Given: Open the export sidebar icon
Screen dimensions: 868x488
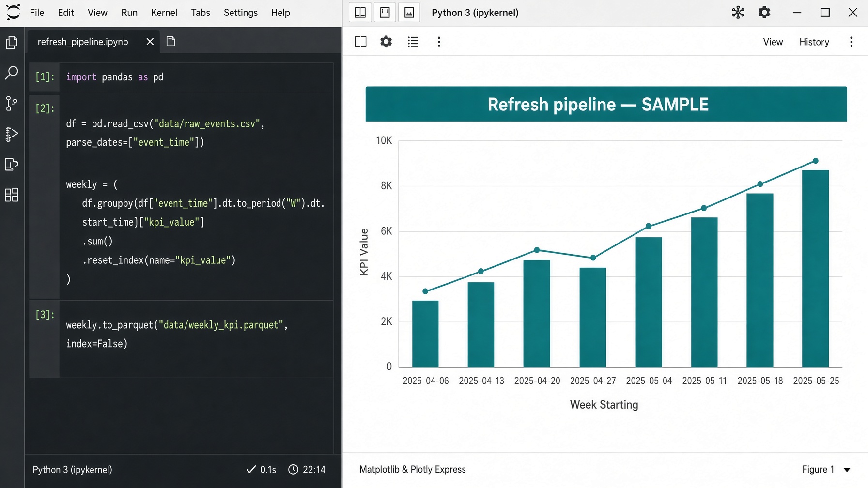Looking at the screenshot, I should click(x=12, y=165).
